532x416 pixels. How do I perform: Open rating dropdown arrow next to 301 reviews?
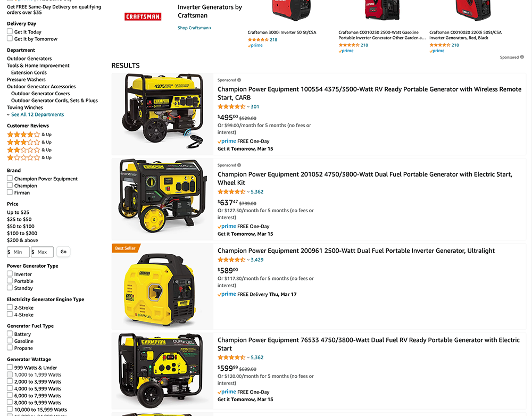248,106
